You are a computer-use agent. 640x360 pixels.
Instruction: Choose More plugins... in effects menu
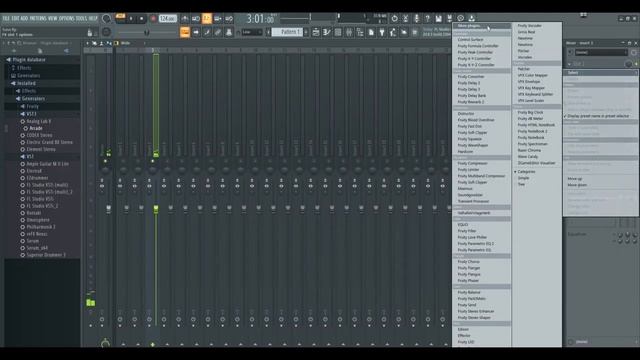click(x=481, y=26)
